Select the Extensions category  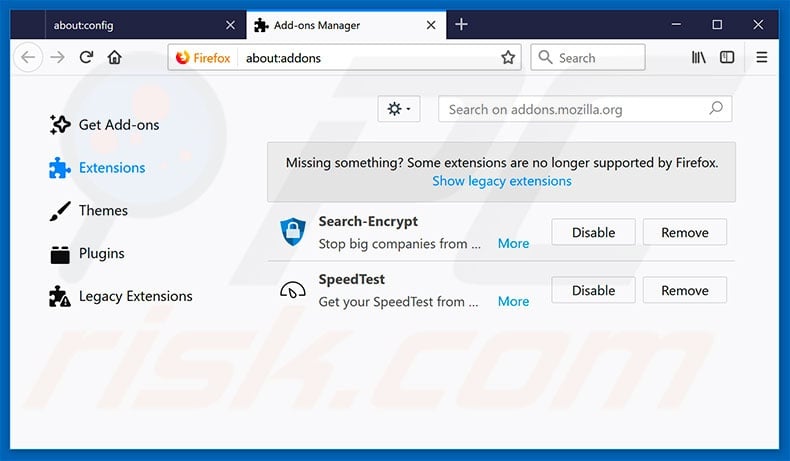coord(97,168)
